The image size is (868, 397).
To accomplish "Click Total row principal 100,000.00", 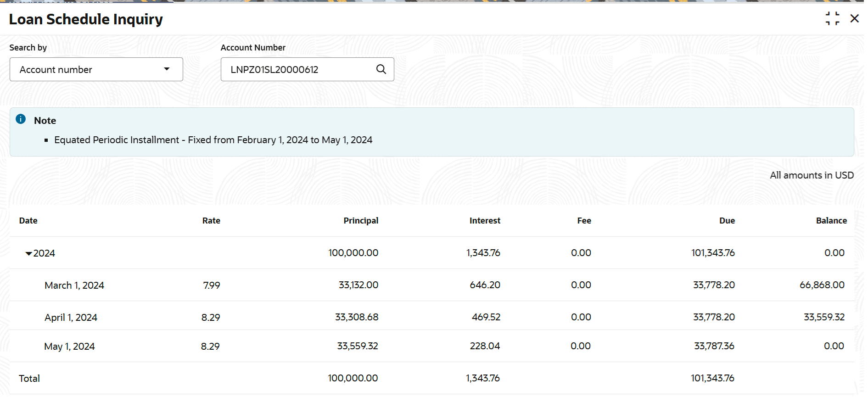I will [x=353, y=378].
